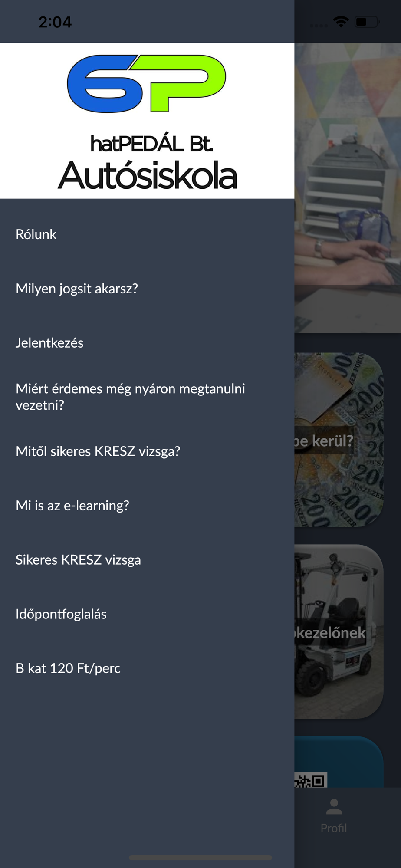
Task: Tap the 6P hatPEDÁL Autósiskola logo
Action: tap(147, 121)
